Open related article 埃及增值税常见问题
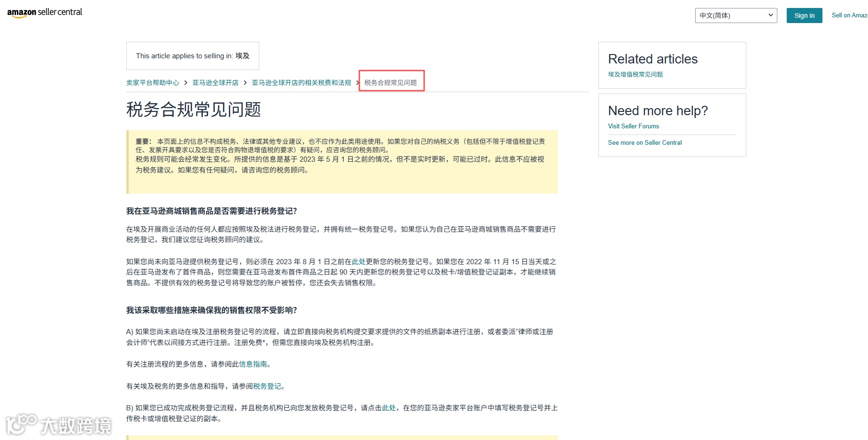Image resolution: width=868 pixels, height=440 pixels. coord(635,74)
